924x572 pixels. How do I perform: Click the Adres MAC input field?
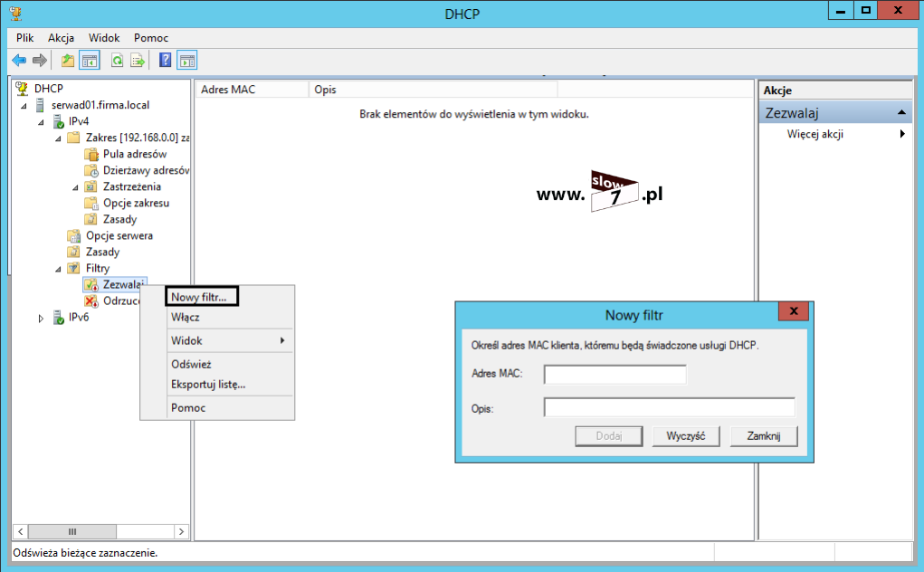(x=614, y=374)
